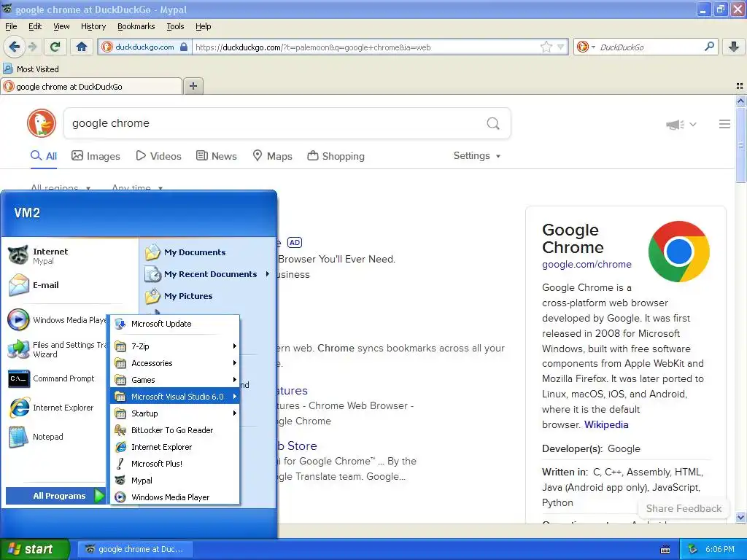The image size is (747, 560).
Task: Launch Windows Media Player from All Programs list
Action: click(175, 497)
